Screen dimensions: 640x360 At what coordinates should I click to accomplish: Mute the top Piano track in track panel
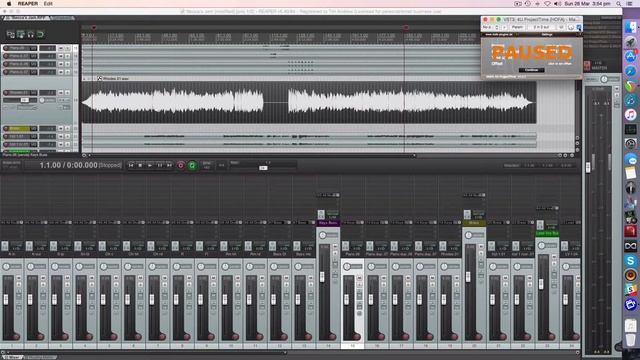(61, 48)
